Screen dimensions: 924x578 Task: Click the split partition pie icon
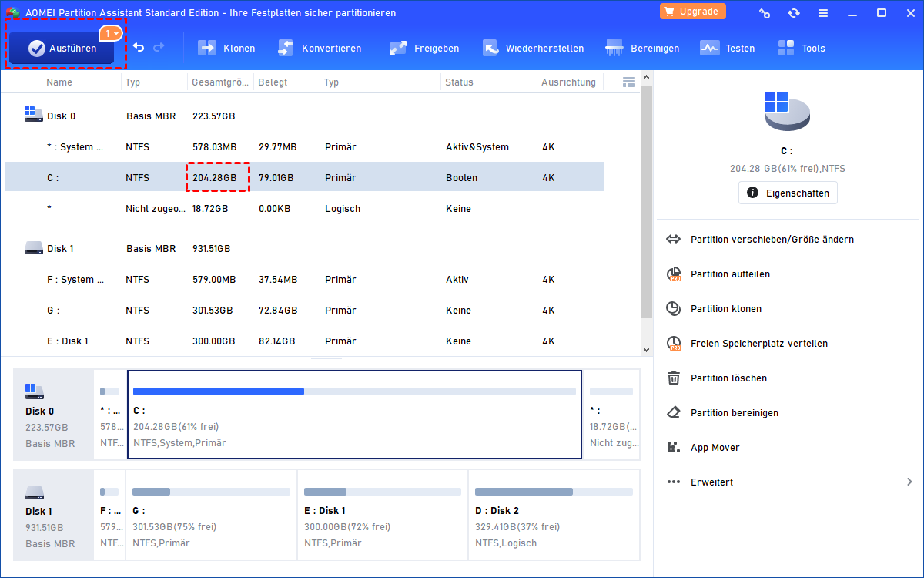[674, 274]
